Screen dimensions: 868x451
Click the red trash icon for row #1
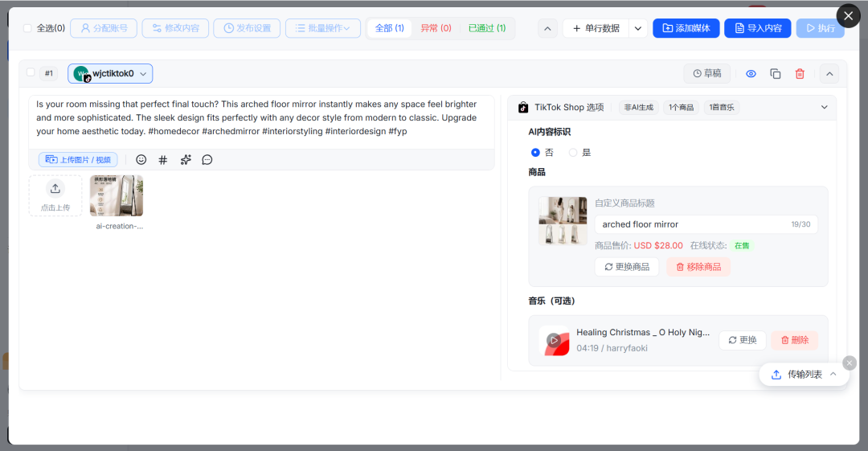pyautogui.click(x=800, y=74)
